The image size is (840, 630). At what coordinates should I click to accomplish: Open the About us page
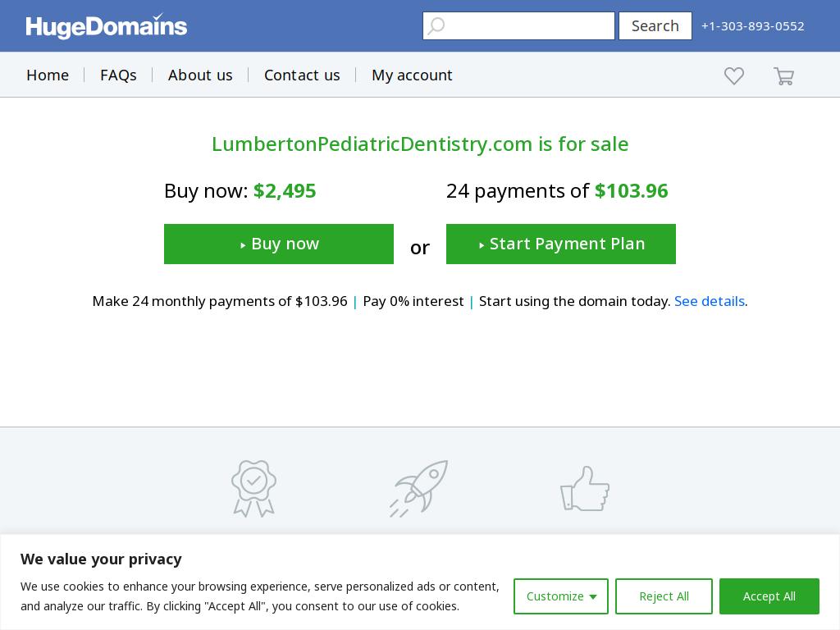click(x=200, y=75)
